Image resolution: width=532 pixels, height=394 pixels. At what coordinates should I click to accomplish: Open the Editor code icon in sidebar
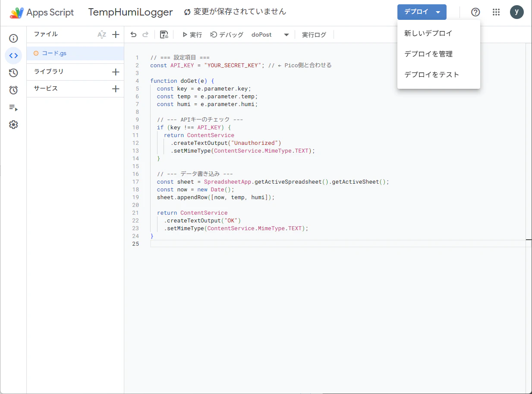[x=13, y=56]
